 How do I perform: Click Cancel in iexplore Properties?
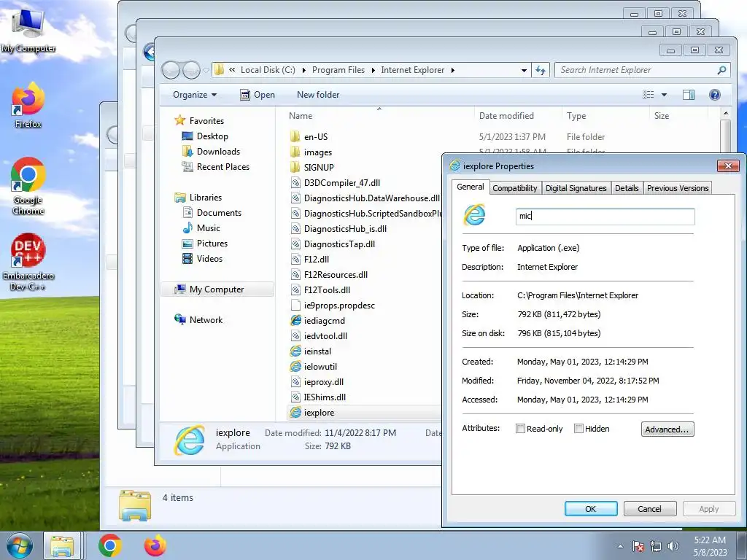point(649,508)
